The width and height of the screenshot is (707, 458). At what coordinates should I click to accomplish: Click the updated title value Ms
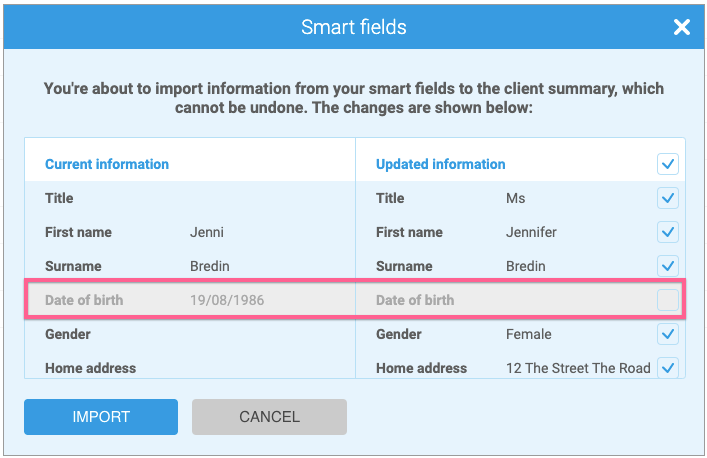pyautogui.click(x=515, y=198)
